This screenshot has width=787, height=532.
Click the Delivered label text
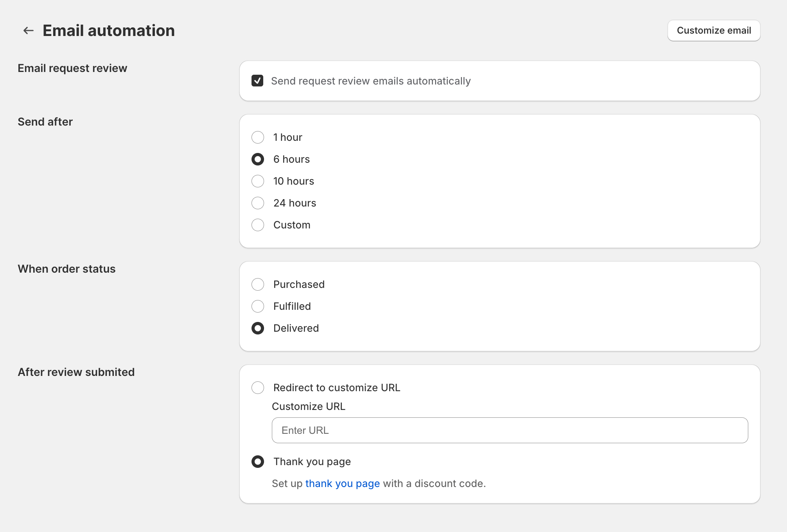pyautogui.click(x=296, y=328)
